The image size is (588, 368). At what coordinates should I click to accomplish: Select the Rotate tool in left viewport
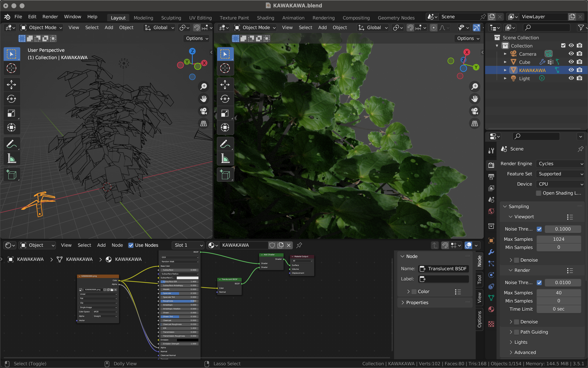tap(12, 99)
